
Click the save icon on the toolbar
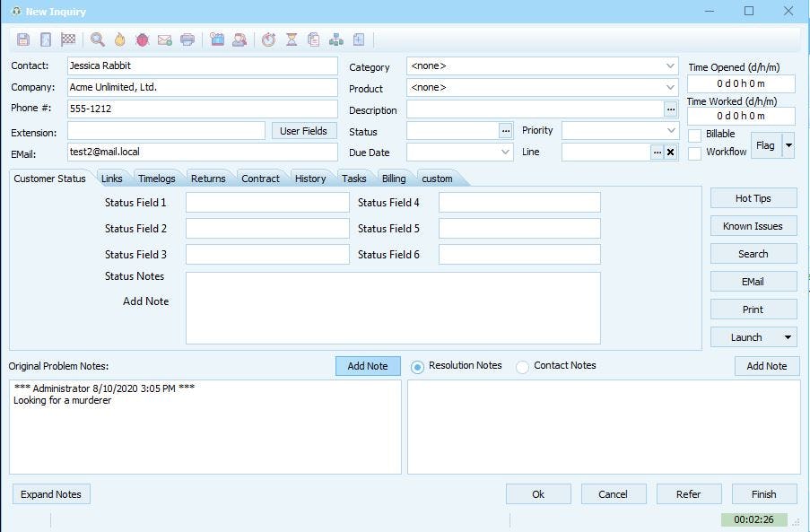22,39
